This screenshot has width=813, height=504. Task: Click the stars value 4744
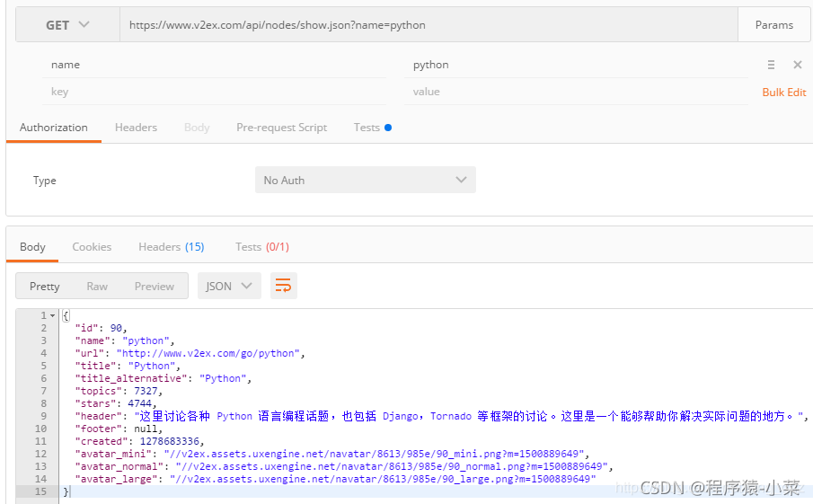click(139, 403)
